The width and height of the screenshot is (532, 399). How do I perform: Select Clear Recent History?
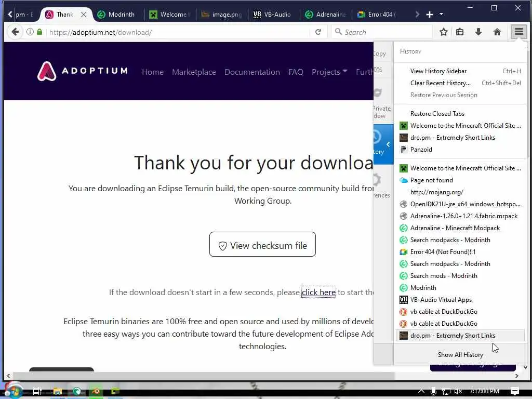coord(460,83)
